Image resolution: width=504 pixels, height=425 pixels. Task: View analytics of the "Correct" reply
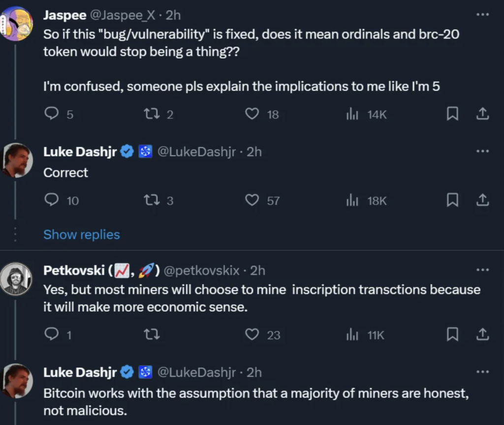pyautogui.click(x=352, y=200)
